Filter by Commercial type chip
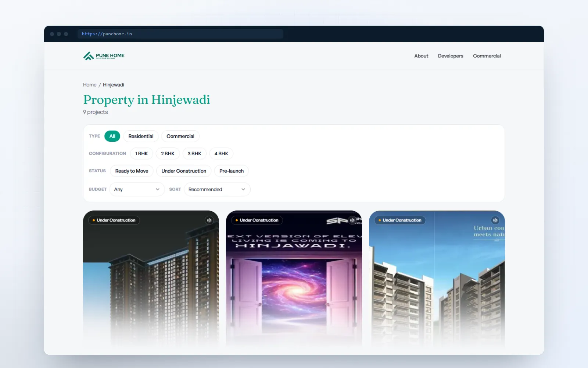The width and height of the screenshot is (588, 368). coord(180,136)
